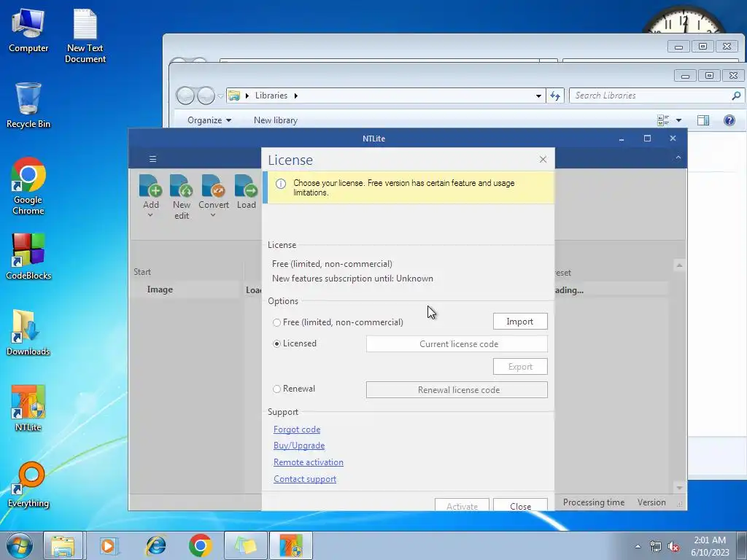Click the Processing time column header
The height and width of the screenshot is (560, 747).
(x=594, y=502)
